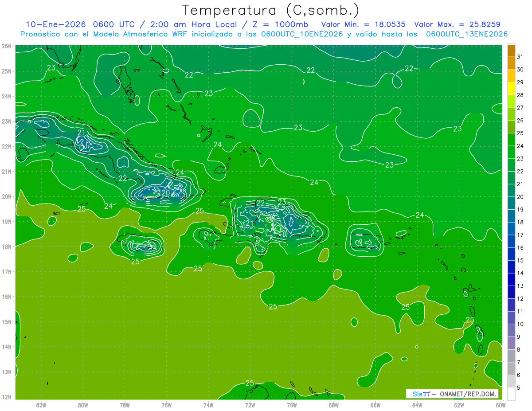The width and height of the screenshot is (532, 411).
Task: Click the legend value 25
Action: 520,133
